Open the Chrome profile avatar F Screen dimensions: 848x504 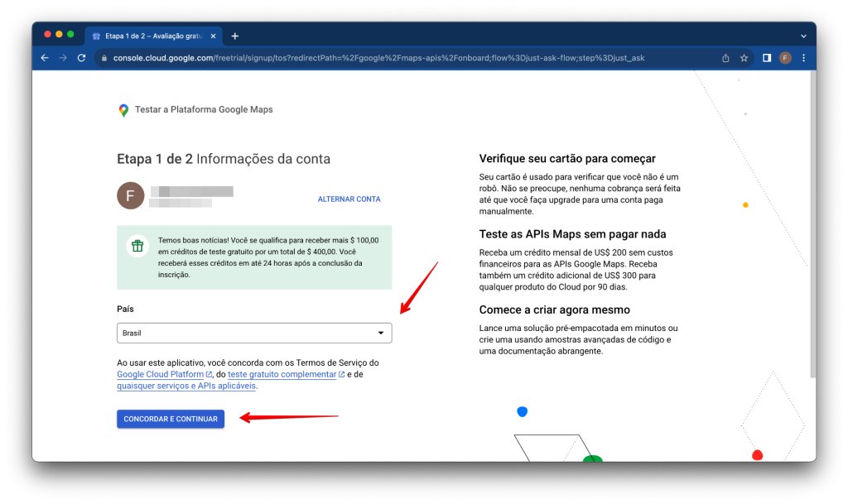point(785,58)
